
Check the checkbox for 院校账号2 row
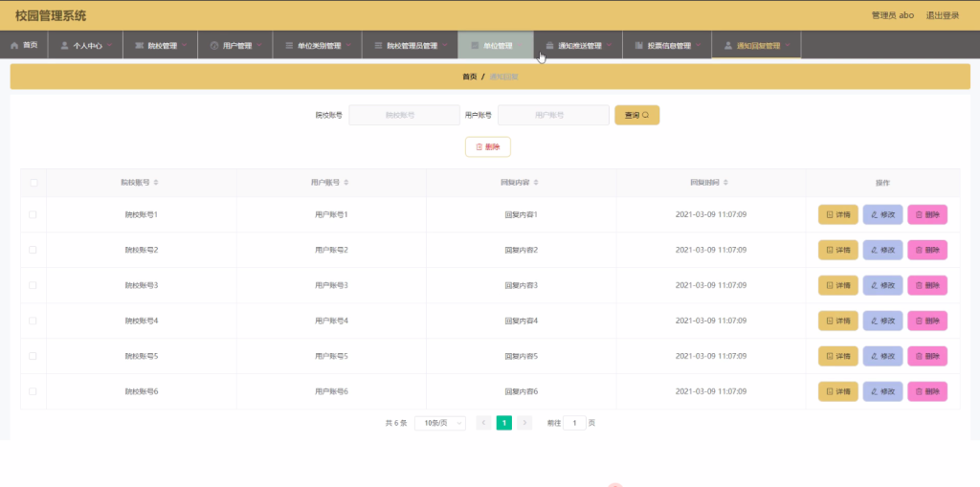point(33,250)
